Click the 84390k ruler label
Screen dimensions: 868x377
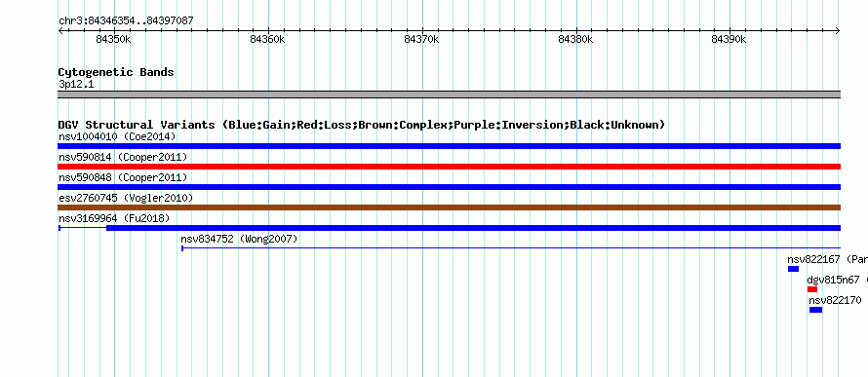[x=730, y=39]
